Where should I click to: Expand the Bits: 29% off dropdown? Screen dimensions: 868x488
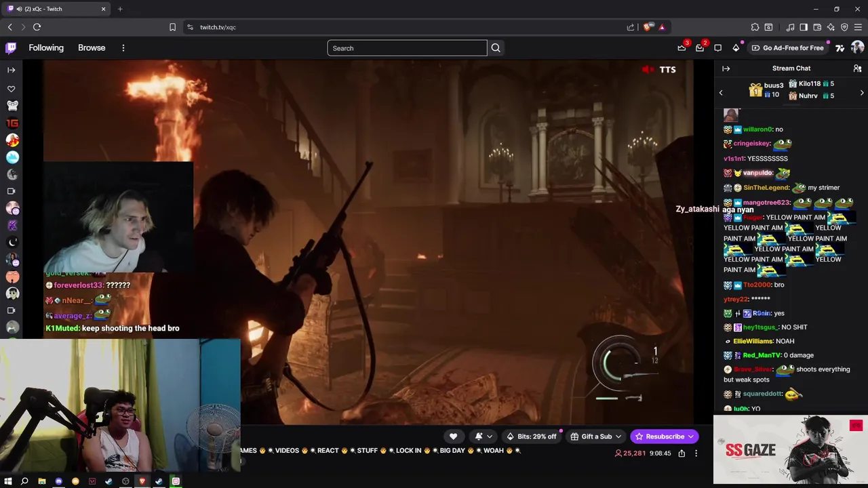[531, 436]
